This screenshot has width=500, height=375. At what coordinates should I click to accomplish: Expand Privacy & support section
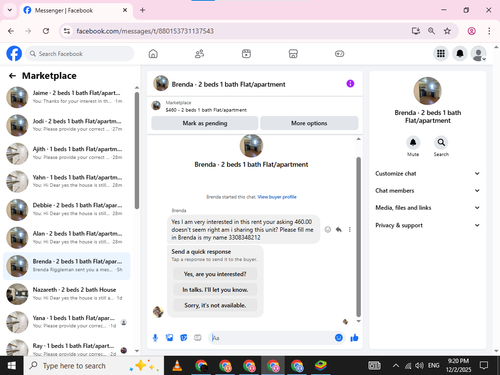tap(427, 225)
